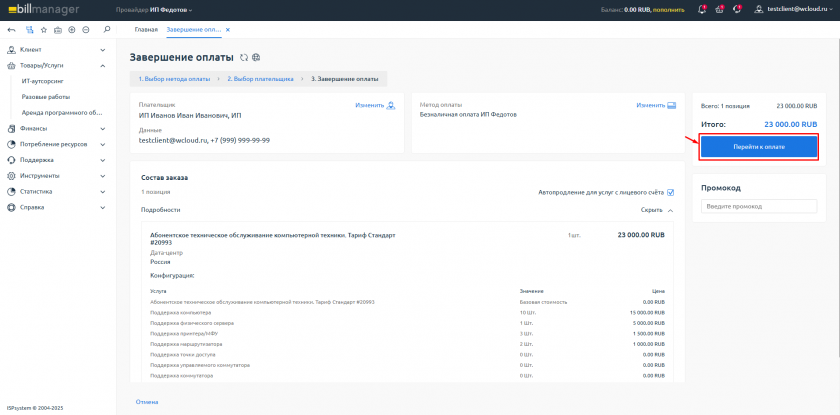Click the back arrow icon in toolbar
This screenshot has width=840, height=415.
pos(11,29)
